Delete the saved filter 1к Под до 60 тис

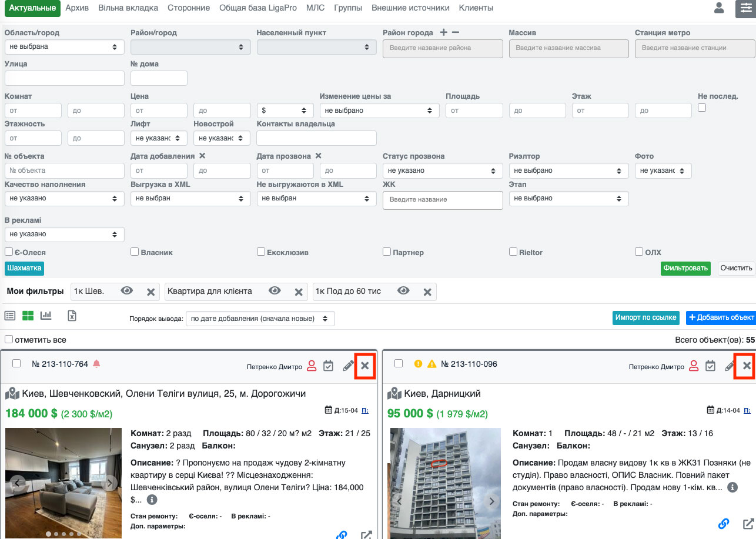point(427,292)
